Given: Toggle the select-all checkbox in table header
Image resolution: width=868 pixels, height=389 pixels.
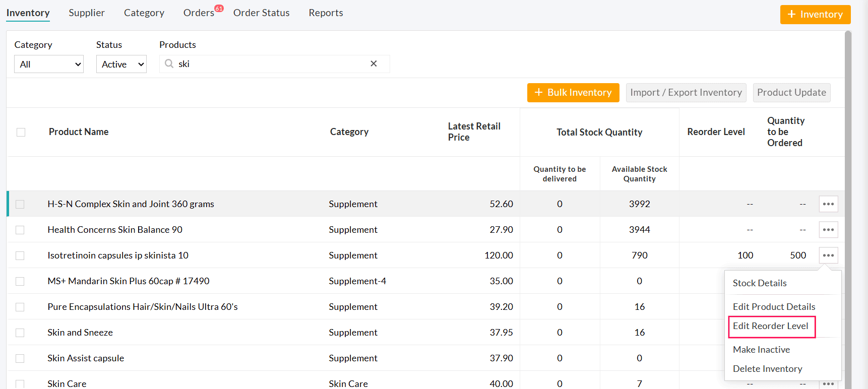Looking at the screenshot, I should point(21,132).
